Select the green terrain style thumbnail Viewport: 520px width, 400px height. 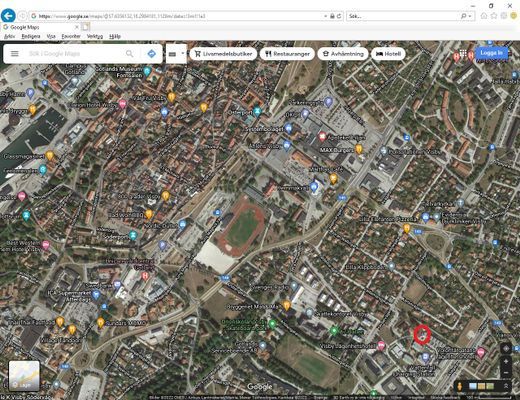tap(490, 386)
